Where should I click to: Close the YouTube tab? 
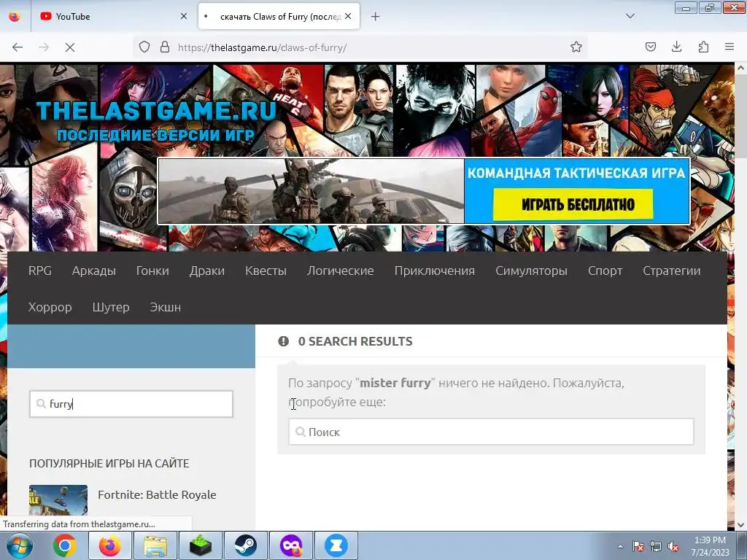[x=183, y=16]
